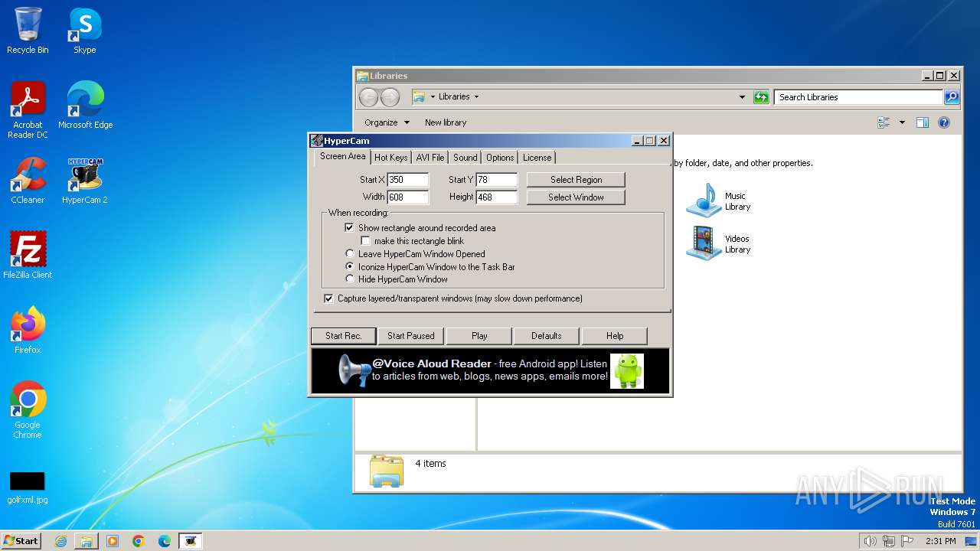The width and height of the screenshot is (980, 551).
Task: Click the Refresh icon next to the address bar
Action: point(761,97)
